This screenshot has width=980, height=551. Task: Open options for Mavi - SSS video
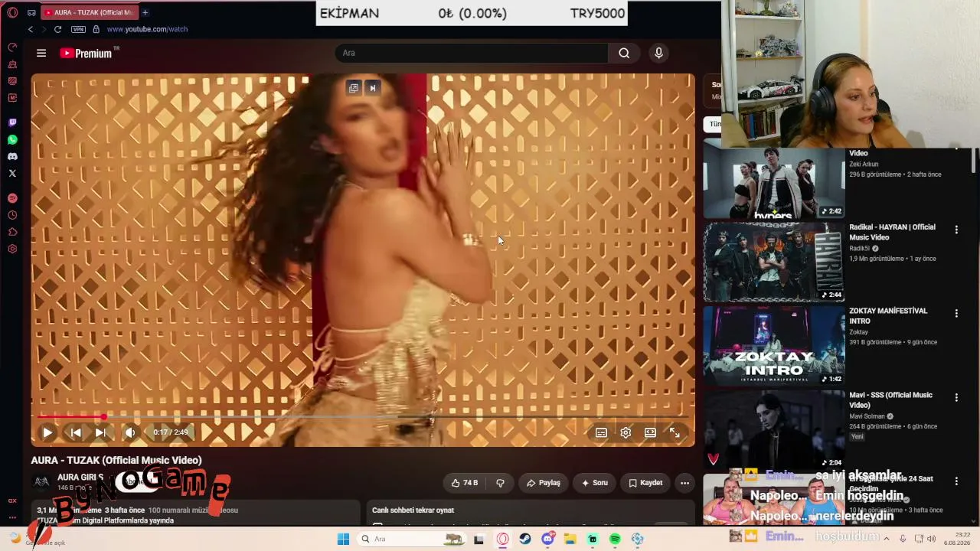[x=956, y=397]
